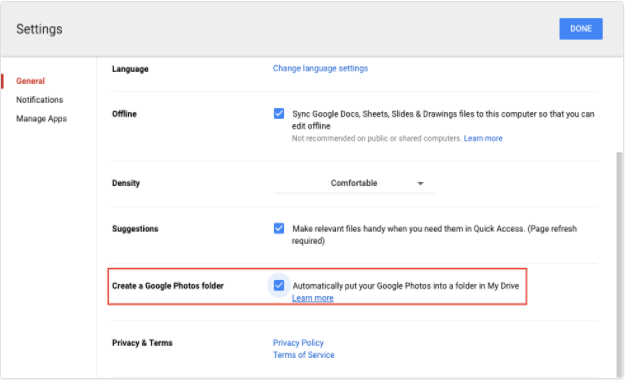Click 'Not recommended on public or shared computers' text

377,138
